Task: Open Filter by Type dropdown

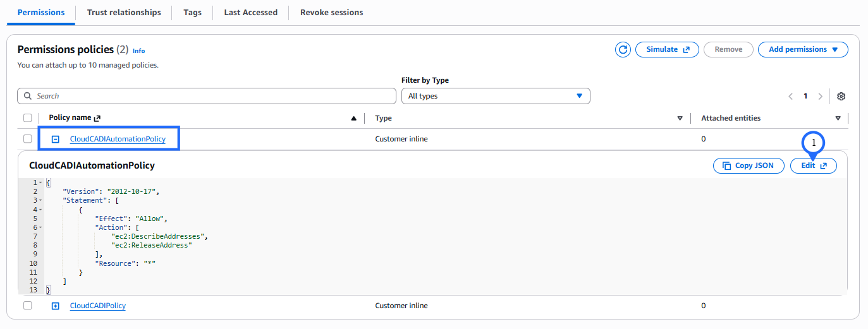Action: click(x=496, y=96)
